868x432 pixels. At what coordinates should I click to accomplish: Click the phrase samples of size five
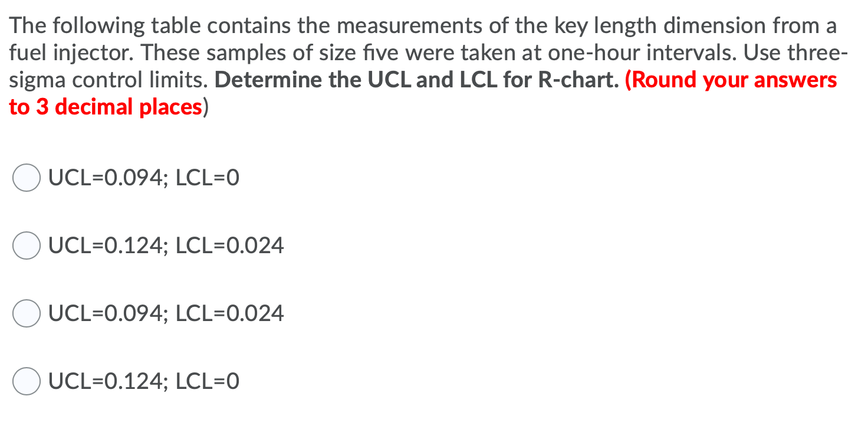[230, 53]
